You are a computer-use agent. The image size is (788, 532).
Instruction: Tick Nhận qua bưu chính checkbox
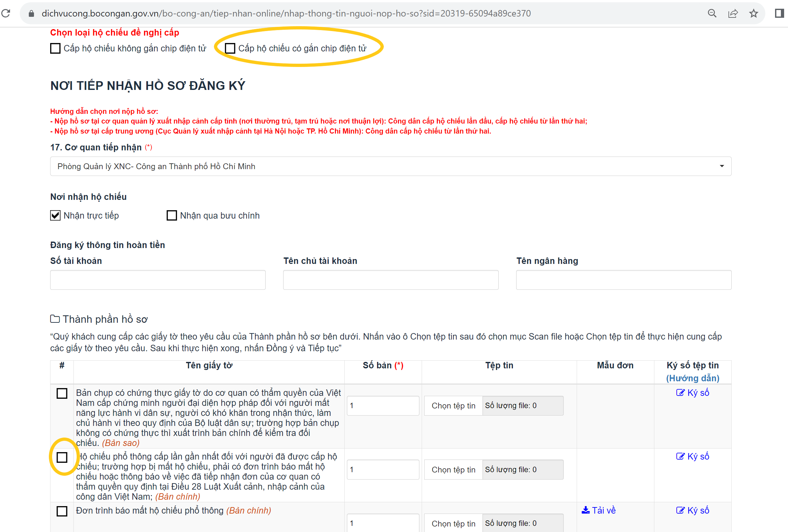point(172,215)
